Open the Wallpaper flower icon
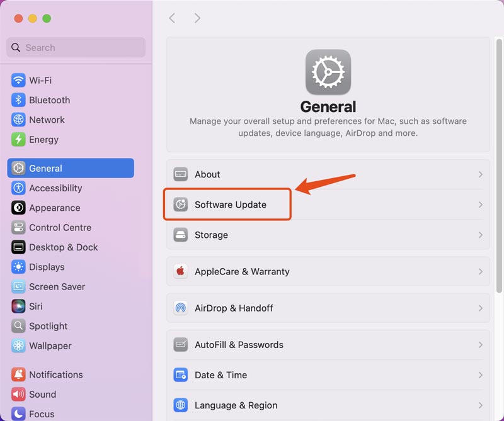Viewport: 504px width, 421px height. tap(18, 346)
